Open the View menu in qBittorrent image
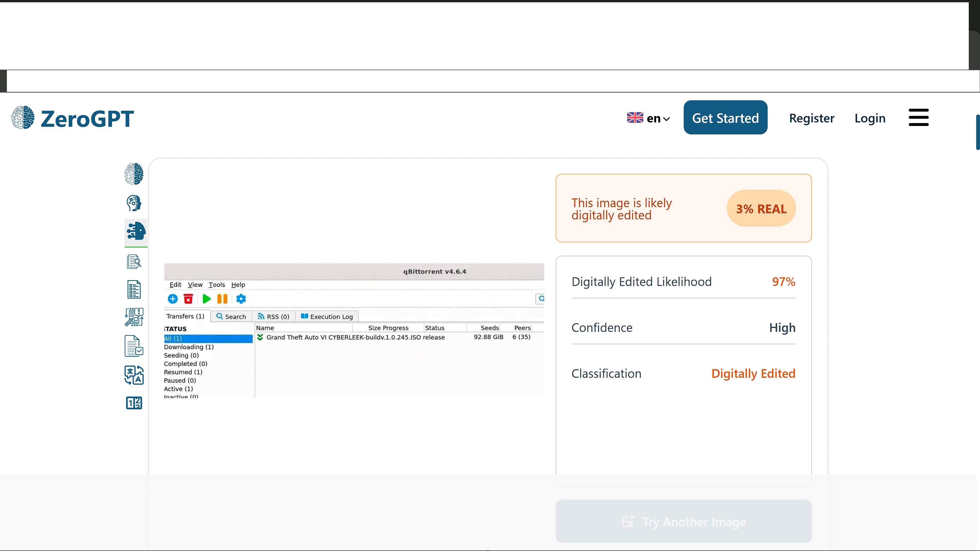The image size is (980, 551). point(195,285)
